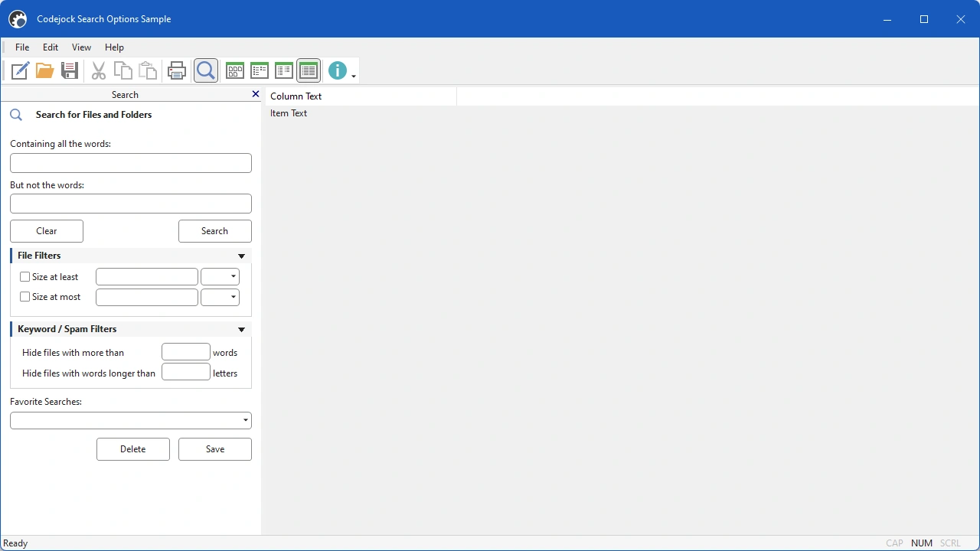980x551 pixels.
Task: Save using the floppy disk icon
Action: tap(70, 71)
